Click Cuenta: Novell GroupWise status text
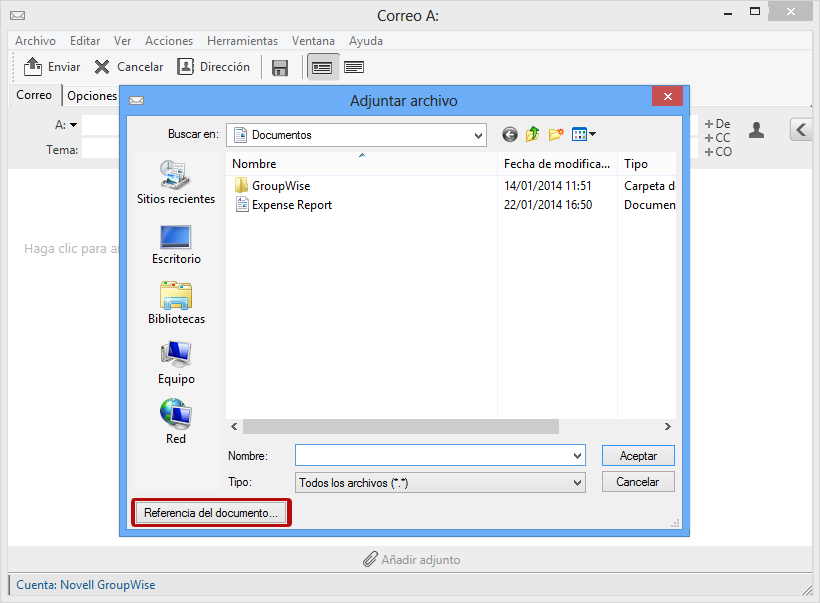The height and width of the screenshot is (603, 820). click(x=86, y=585)
